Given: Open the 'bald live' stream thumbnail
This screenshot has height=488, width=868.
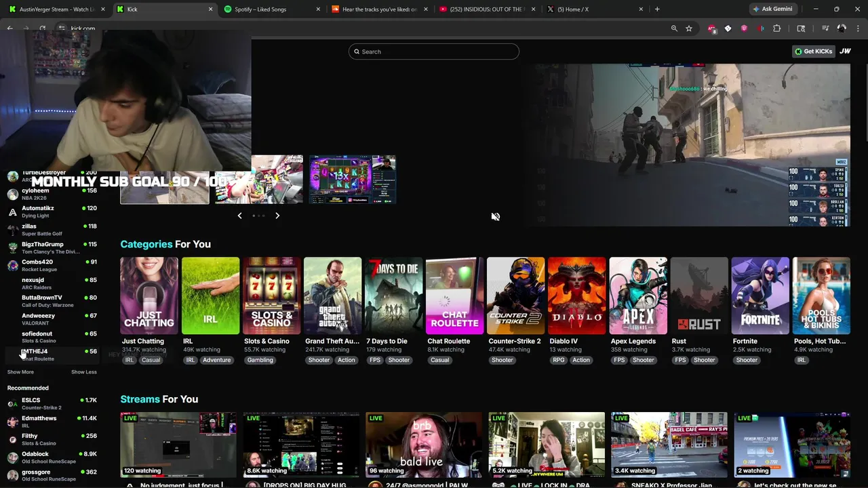Looking at the screenshot, I should (424, 445).
